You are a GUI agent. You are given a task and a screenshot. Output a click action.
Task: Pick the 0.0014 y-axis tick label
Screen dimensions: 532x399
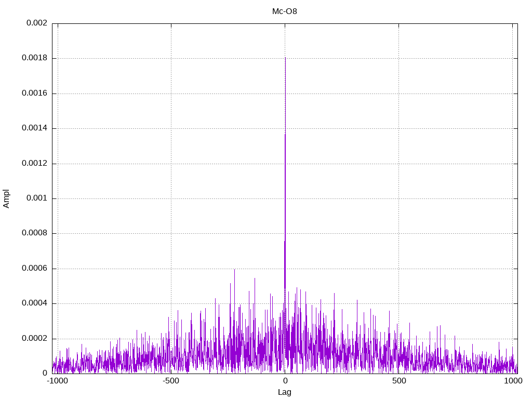pos(34,128)
